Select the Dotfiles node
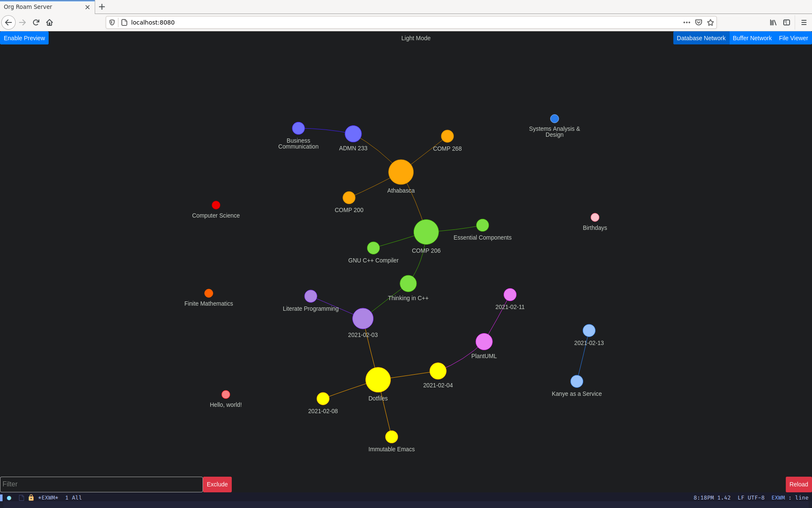Screen dimensions: 812x508 (378, 380)
